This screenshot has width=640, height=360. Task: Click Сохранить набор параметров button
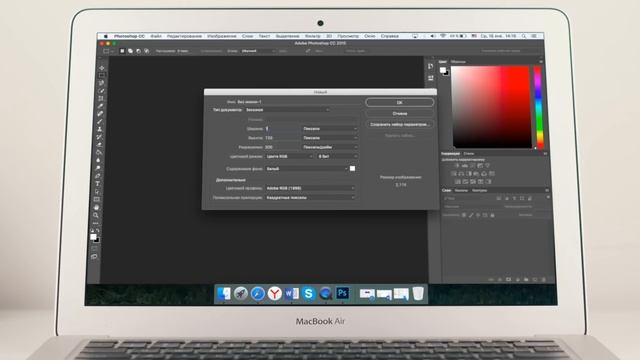coord(400,124)
